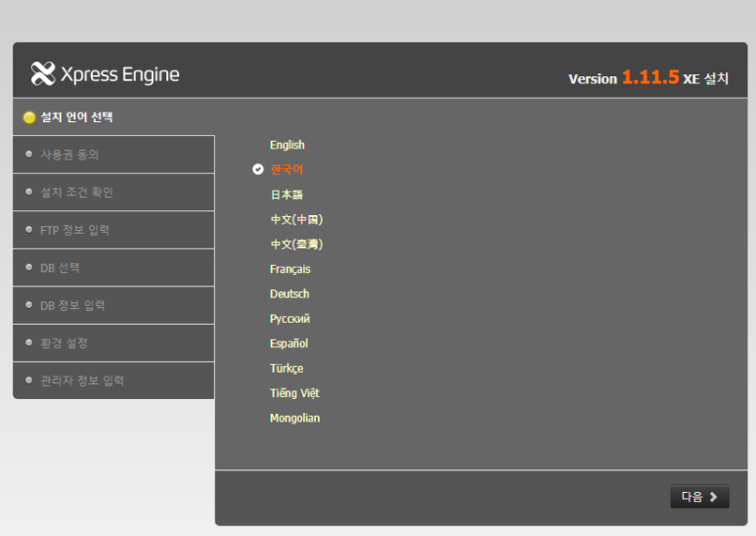The height and width of the screenshot is (536, 756).
Task: Click the Version 1.11.5 text
Action: [x=624, y=77]
